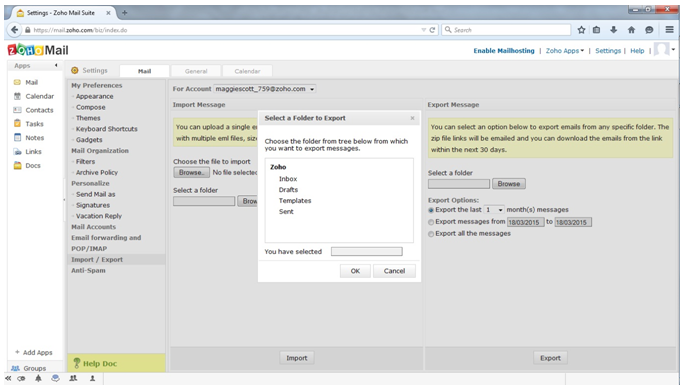Open the Help link in header
This screenshot has width=685, height=388.
637,51
